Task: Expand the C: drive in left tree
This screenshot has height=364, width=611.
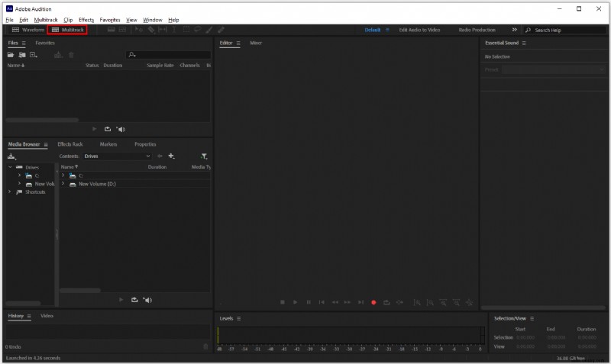Action: pyautogui.click(x=19, y=176)
